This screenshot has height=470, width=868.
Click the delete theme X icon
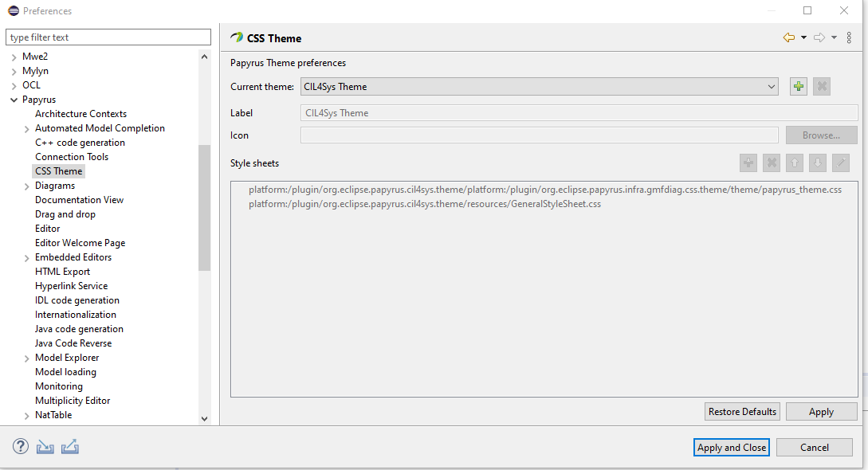pyautogui.click(x=822, y=86)
